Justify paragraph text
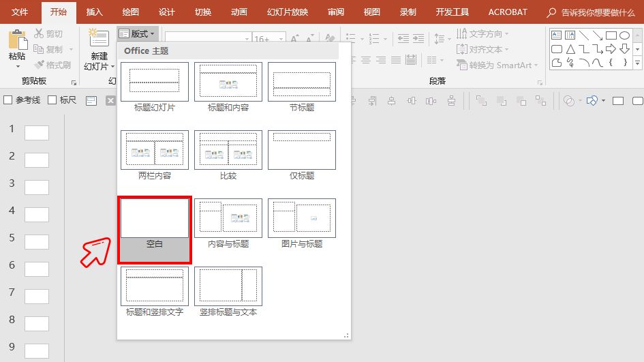Screen dimensions: 644x362 pos(395,60)
